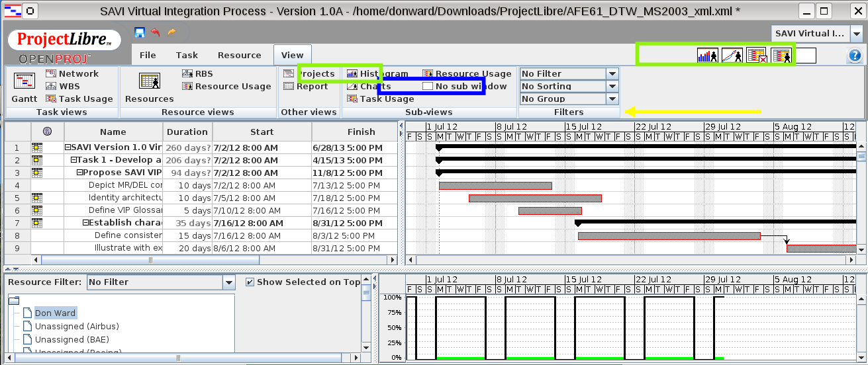Click the orange Redo arrow icon
Image resolution: width=868 pixels, height=365 pixels.
click(171, 32)
